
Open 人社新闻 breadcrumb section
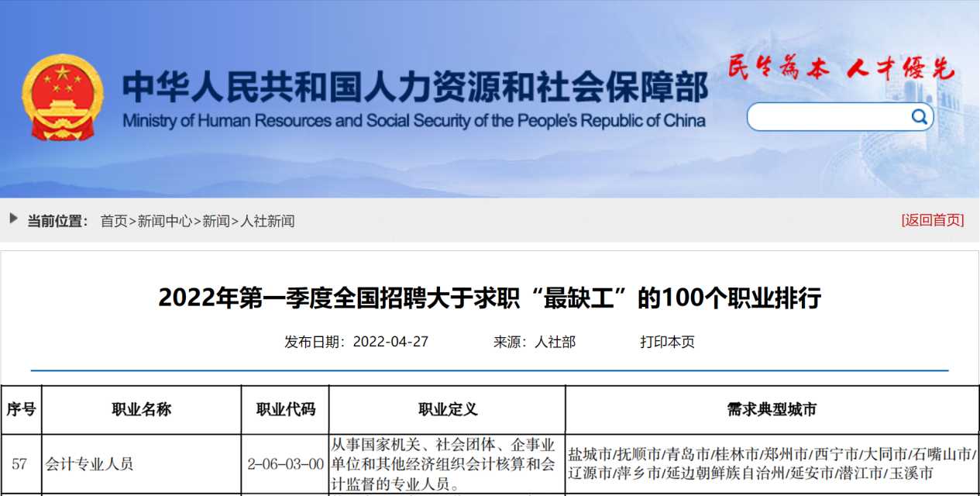(x=267, y=221)
